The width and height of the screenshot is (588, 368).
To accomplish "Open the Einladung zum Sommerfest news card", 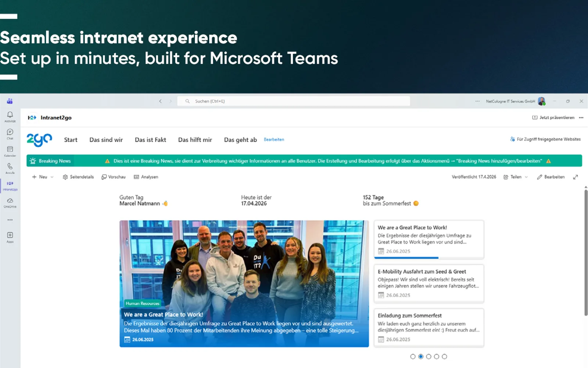I will [429, 328].
